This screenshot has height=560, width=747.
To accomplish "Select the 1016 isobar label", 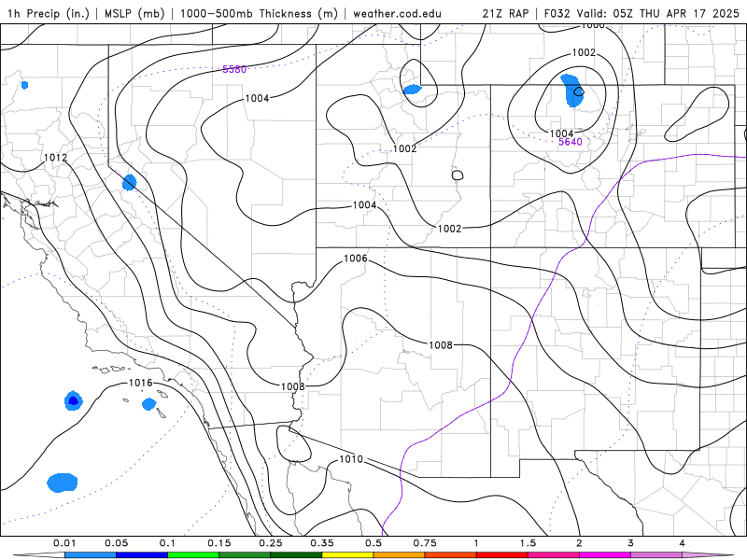I will 141,383.
